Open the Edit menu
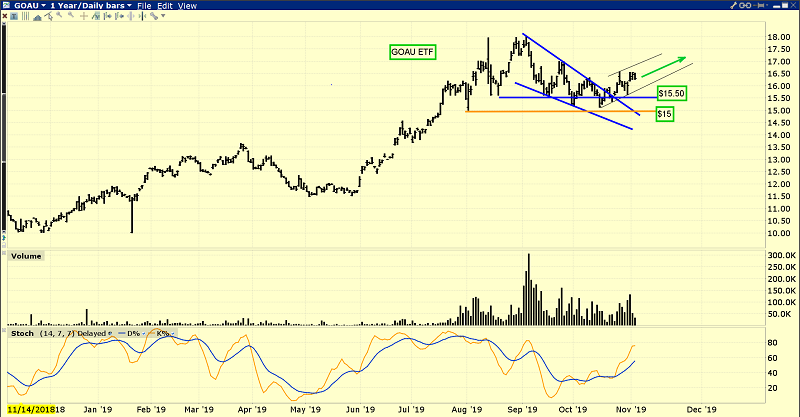 (x=164, y=6)
